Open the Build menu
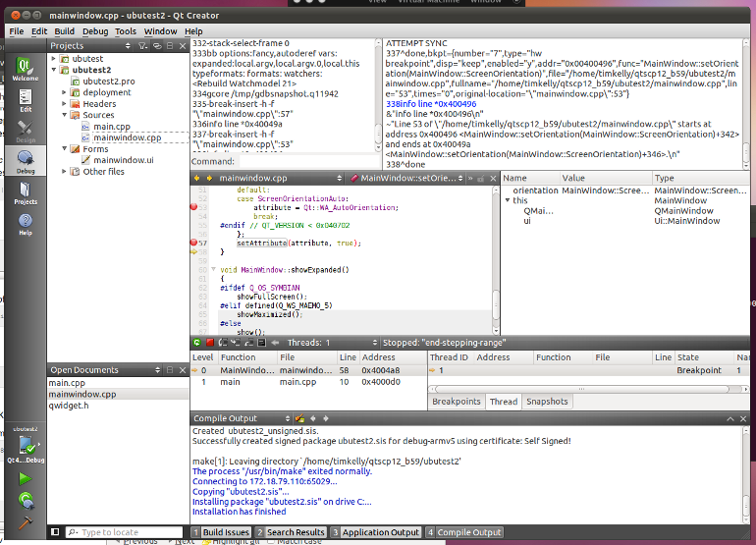This screenshot has height=545, width=756. tap(64, 31)
